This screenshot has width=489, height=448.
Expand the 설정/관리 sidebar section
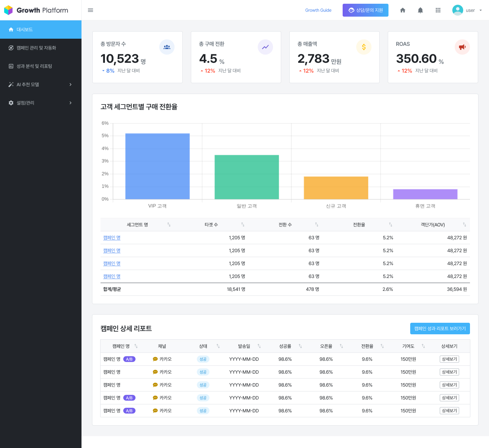point(41,103)
